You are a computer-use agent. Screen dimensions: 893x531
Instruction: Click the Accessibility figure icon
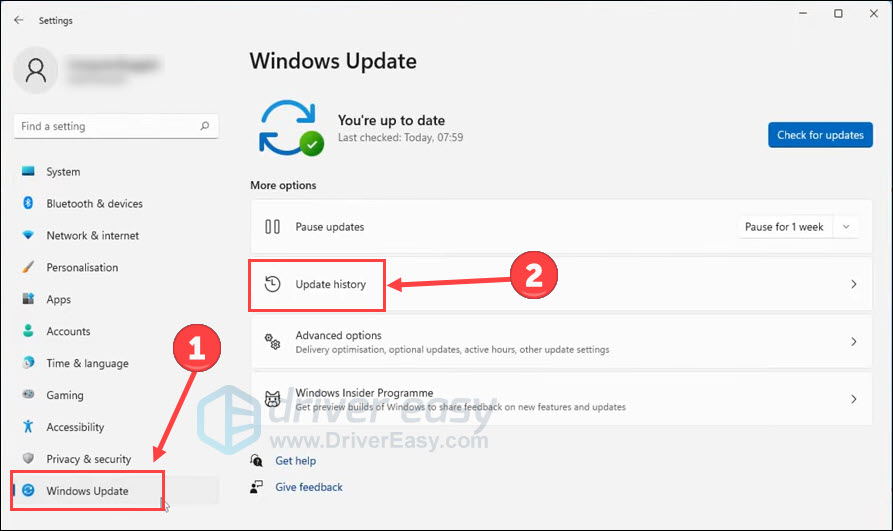click(28, 426)
